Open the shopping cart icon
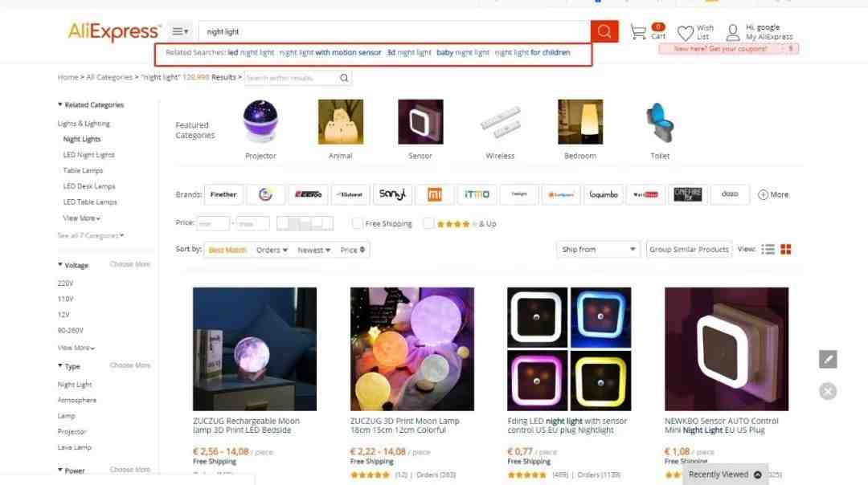Image resolution: width=868 pixels, height=485 pixels. (638, 32)
